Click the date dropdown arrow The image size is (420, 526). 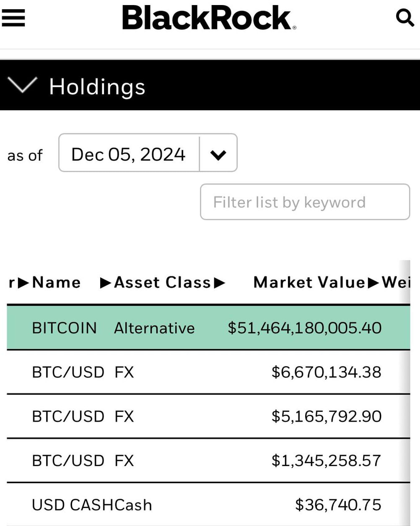pyautogui.click(x=218, y=154)
